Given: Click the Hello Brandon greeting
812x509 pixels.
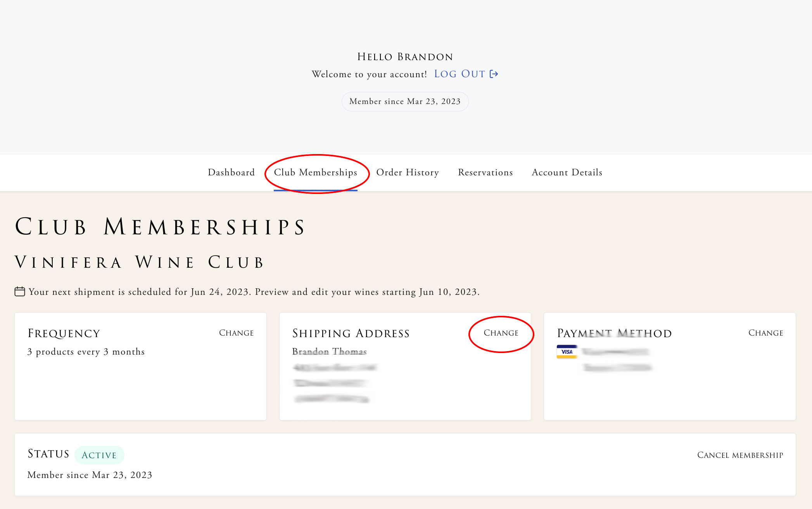Looking at the screenshot, I should (405, 57).
